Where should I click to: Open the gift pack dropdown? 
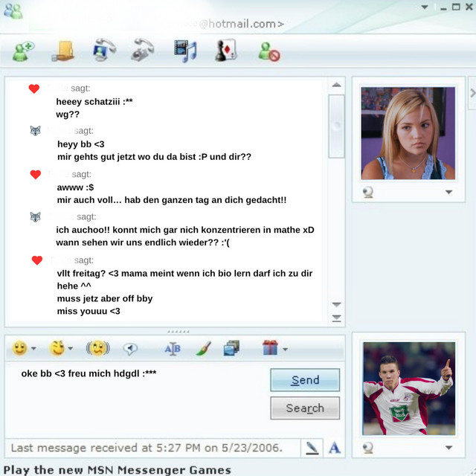[285, 349]
